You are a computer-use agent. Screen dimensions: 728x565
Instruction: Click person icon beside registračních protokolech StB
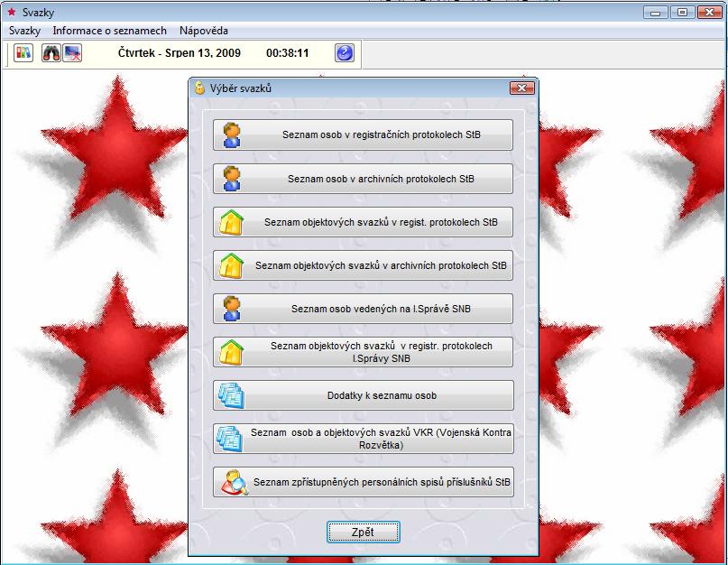[232, 135]
